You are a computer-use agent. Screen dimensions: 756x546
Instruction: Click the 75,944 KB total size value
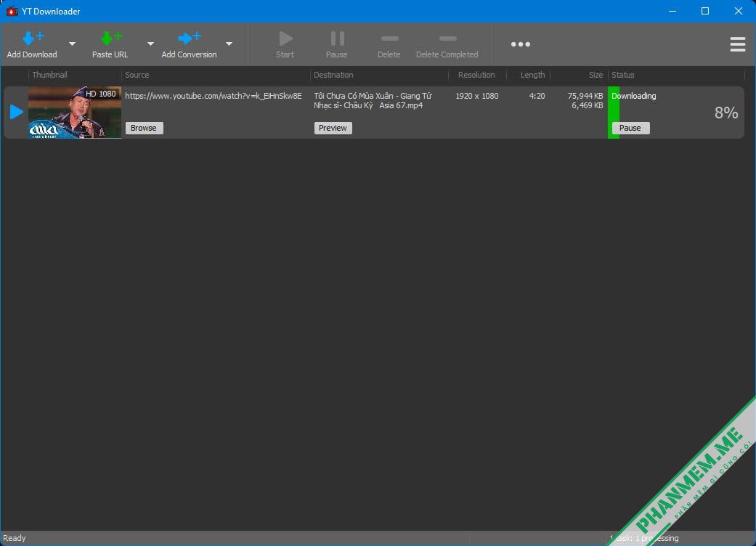coord(585,96)
